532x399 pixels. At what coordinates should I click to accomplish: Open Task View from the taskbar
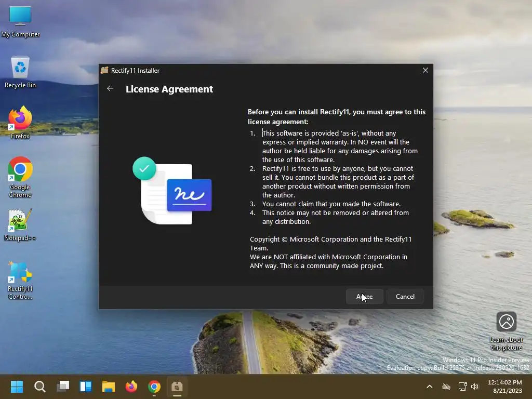pos(63,387)
